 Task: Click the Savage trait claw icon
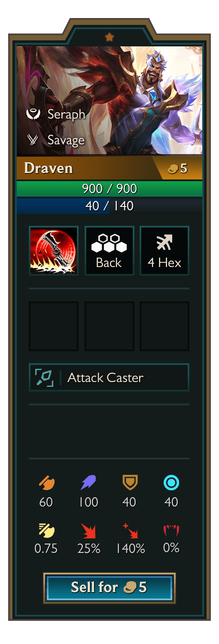click(x=33, y=140)
